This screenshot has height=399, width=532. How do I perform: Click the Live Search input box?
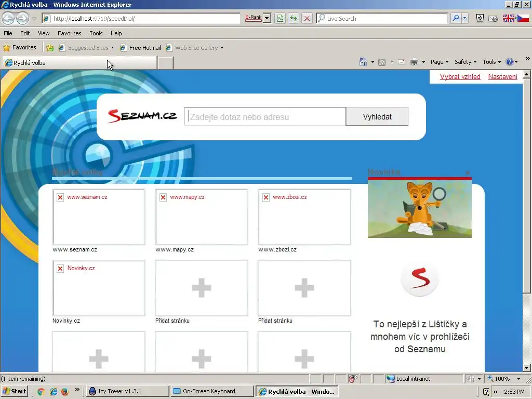click(382, 19)
